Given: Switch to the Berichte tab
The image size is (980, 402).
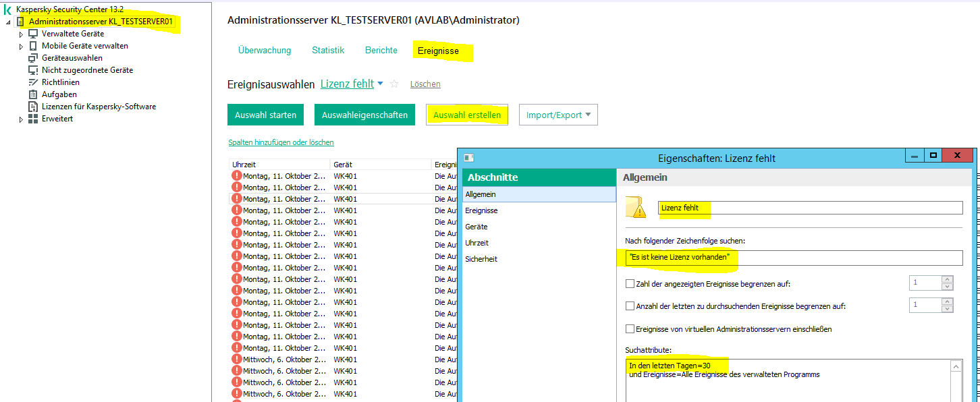Looking at the screenshot, I should pos(381,51).
